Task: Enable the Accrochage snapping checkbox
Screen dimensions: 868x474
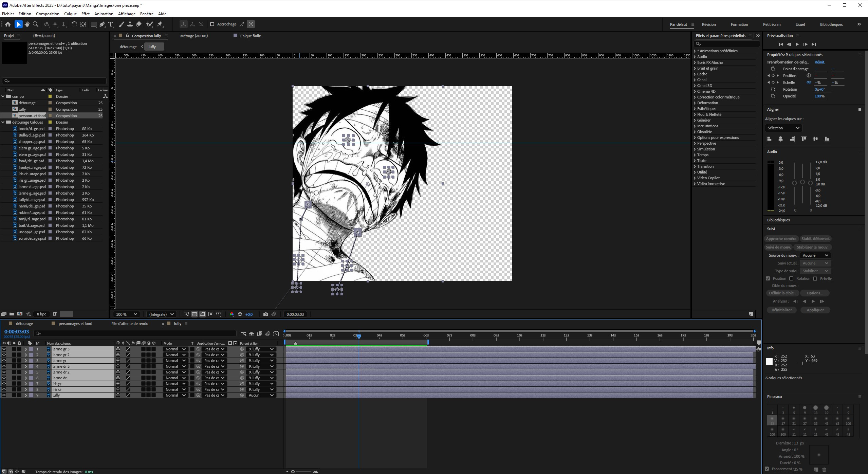Action: (x=212, y=24)
